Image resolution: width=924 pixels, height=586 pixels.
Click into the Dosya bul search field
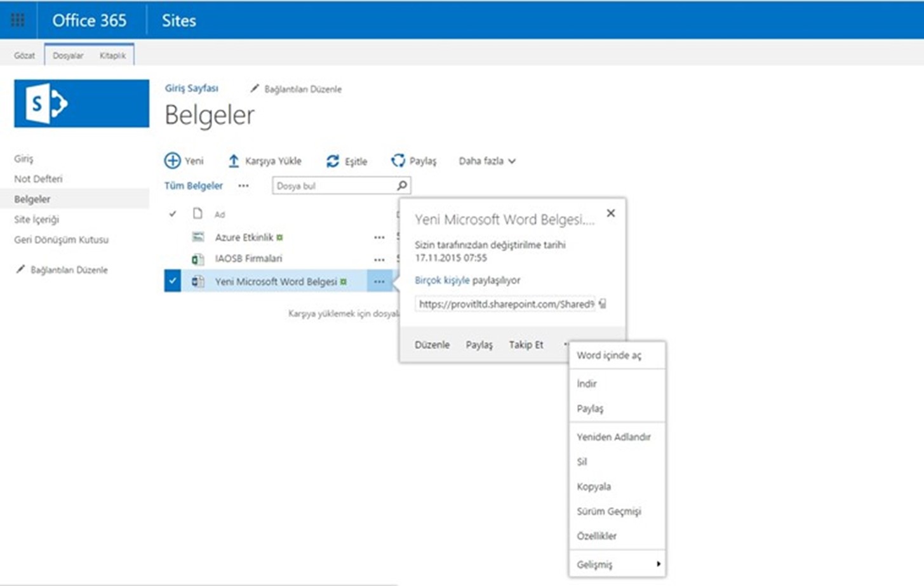point(335,185)
